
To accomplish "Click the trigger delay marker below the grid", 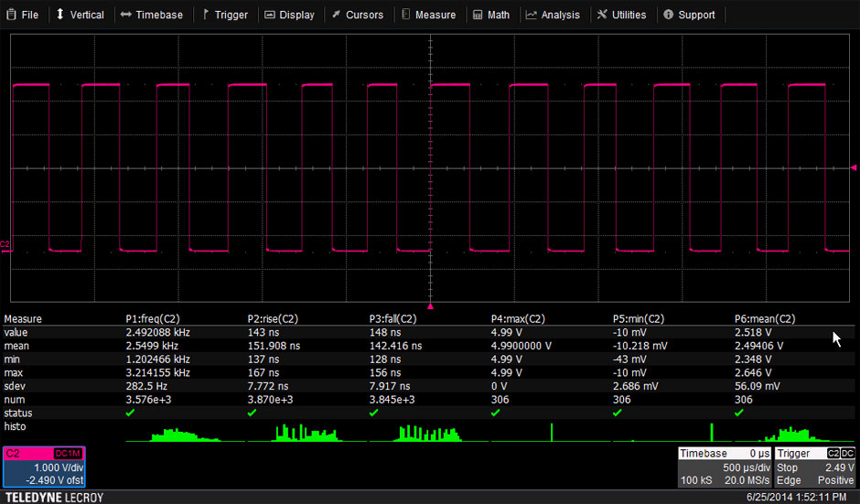I will pos(431,306).
